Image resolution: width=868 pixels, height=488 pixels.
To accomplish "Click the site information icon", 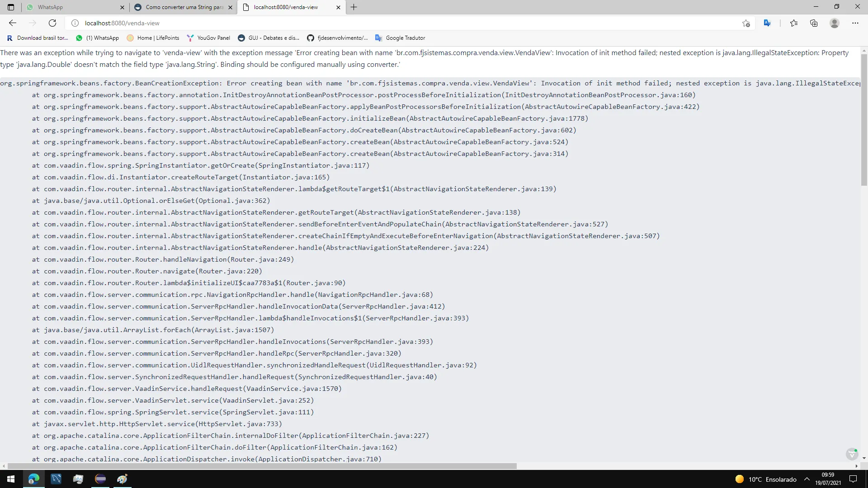I will coord(75,23).
